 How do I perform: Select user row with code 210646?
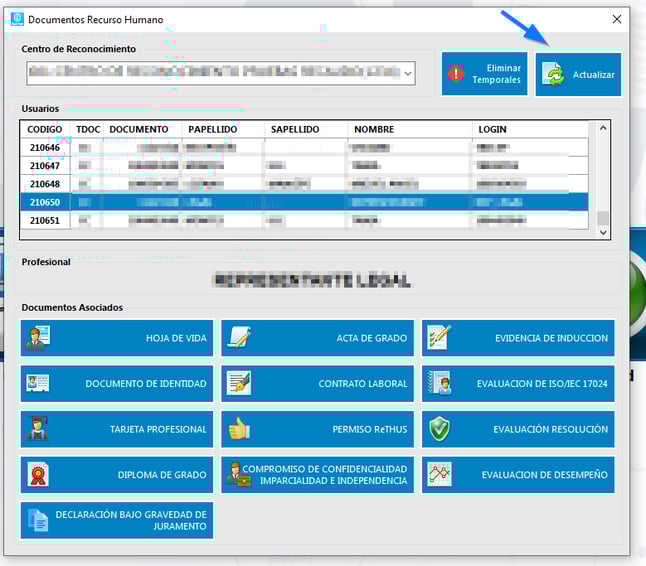(45, 148)
